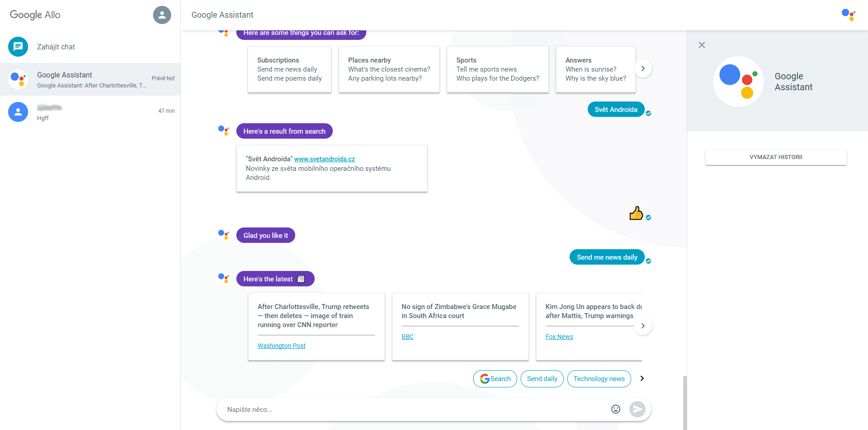The image size is (868, 430).
Task: Clear history with VYMAZAT HISTORII button
Action: coord(776,157)
